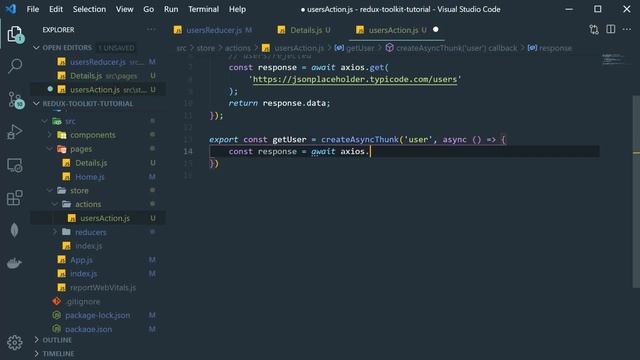Click response breadcrumb symbol
The image size is (640, 360).
(549, 48)
